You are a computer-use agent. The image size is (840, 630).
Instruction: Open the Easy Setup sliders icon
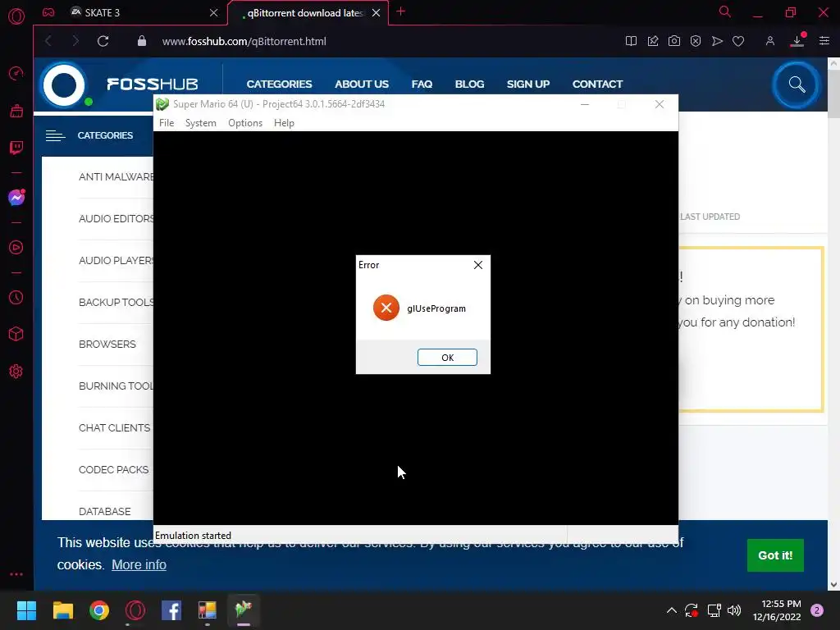coord(824,41)
